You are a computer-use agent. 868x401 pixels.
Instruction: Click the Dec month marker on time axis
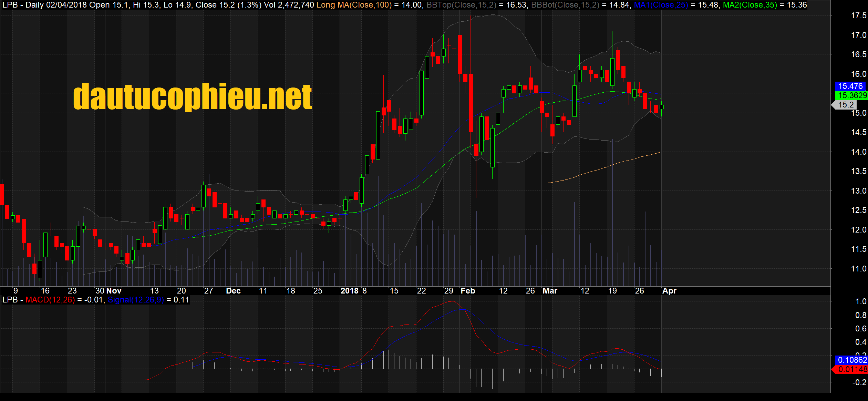(x=233, y=291)
